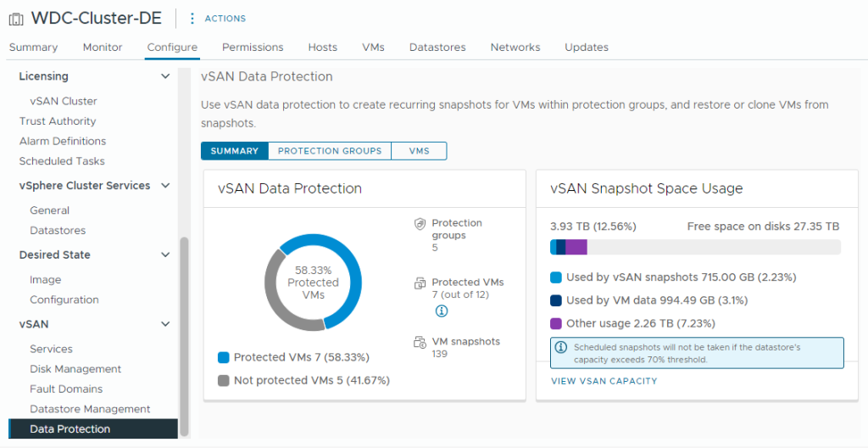Collapse the Licensing section
Screen dimensions: 868x448
coord(165,76)
